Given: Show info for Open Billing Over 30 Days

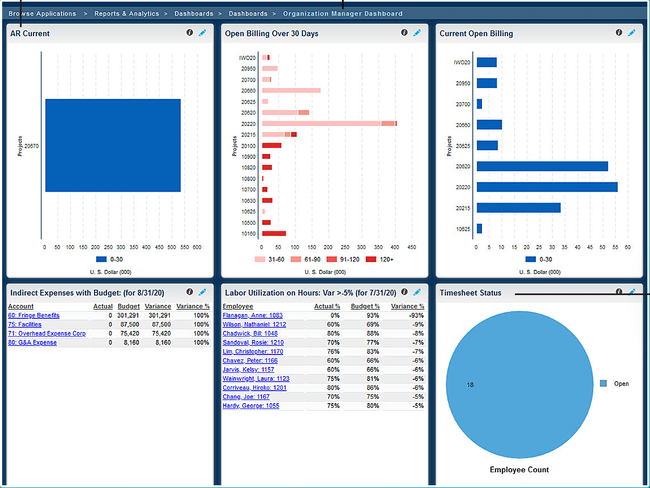Looking at the screenshot, I should [404, 33].
